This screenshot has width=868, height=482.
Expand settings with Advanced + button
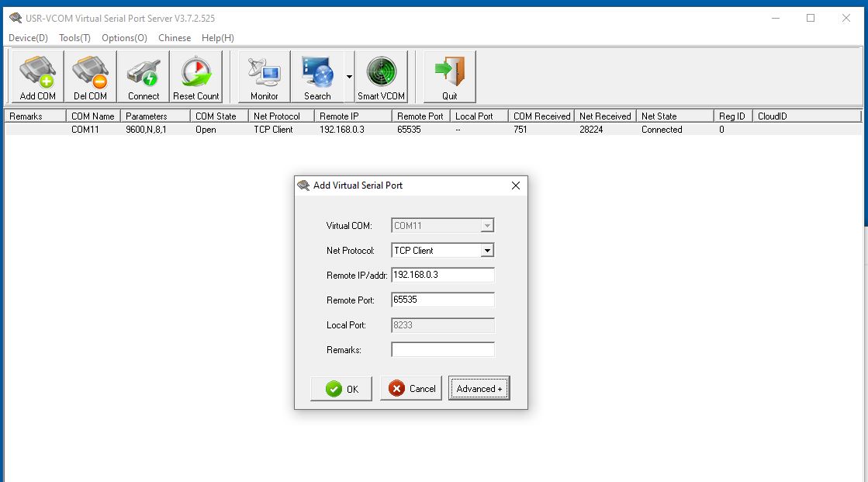[479, 389]
